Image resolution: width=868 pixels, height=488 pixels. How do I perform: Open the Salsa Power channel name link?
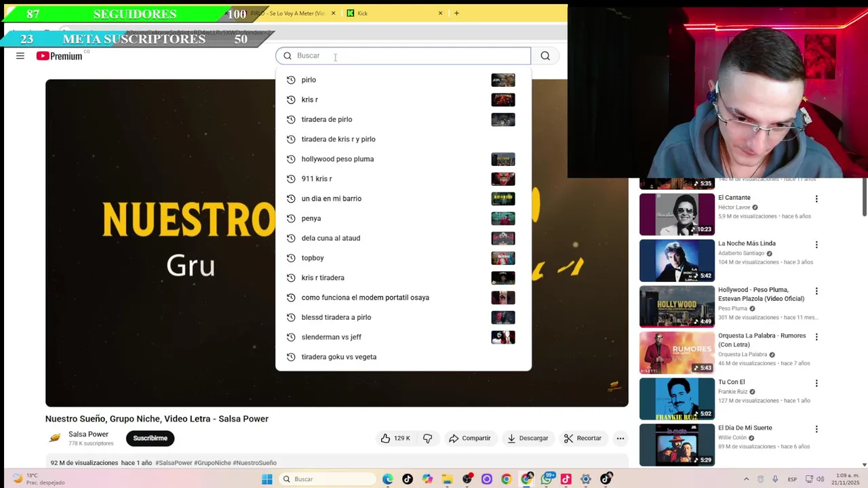click(x=88, y=434)
